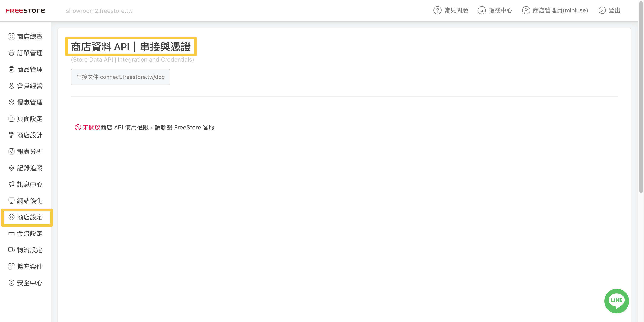Click the store settings gear icon
Image resolution: width=644 pixels, height=322 pixels.
tap(12, 217)
